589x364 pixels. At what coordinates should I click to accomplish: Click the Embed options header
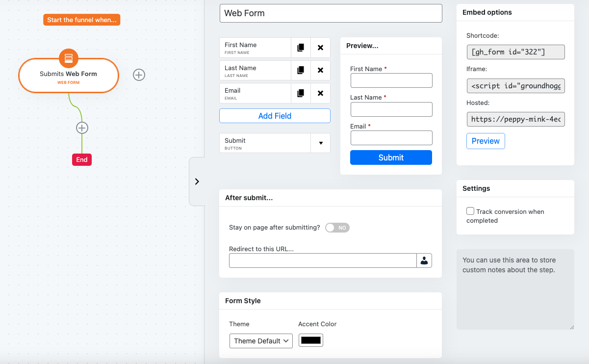[515, 12]
